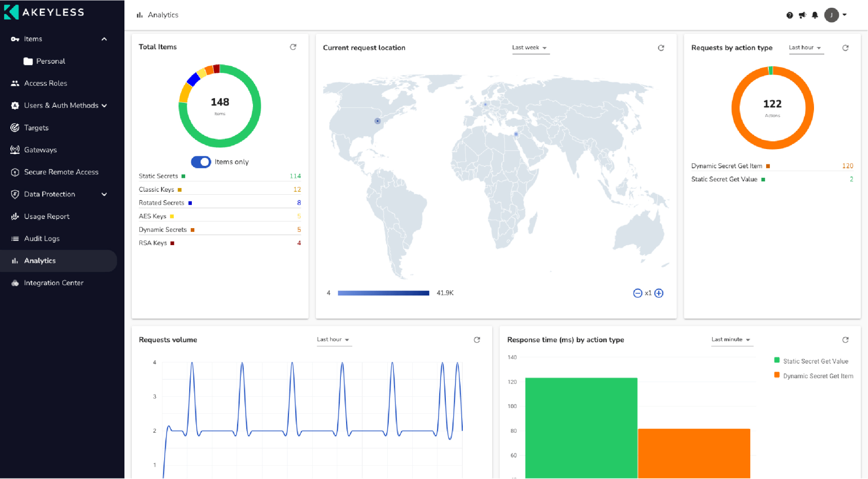Open the notifications bell
Screen dimensions: 868x479
point(815,15)
